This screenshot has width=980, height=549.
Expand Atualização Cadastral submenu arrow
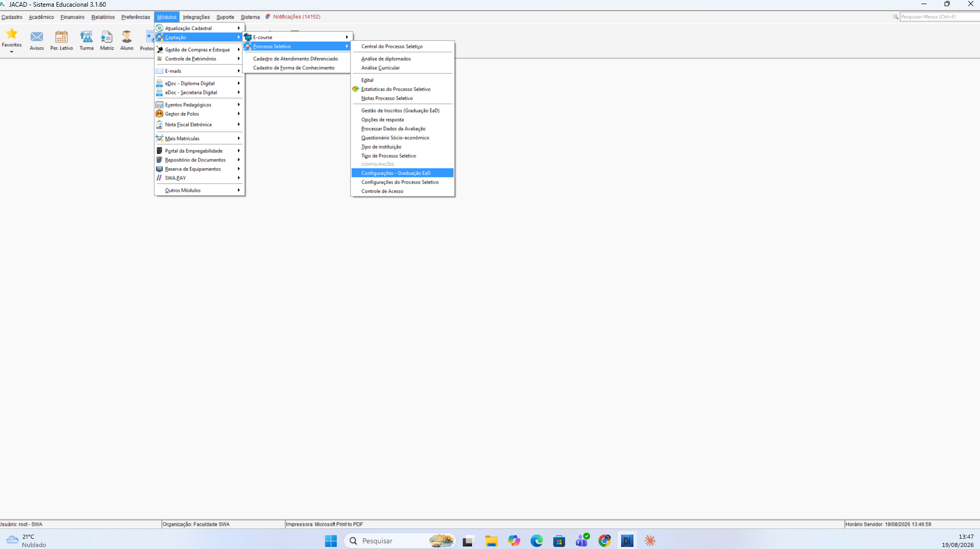(x=239, y=28)
